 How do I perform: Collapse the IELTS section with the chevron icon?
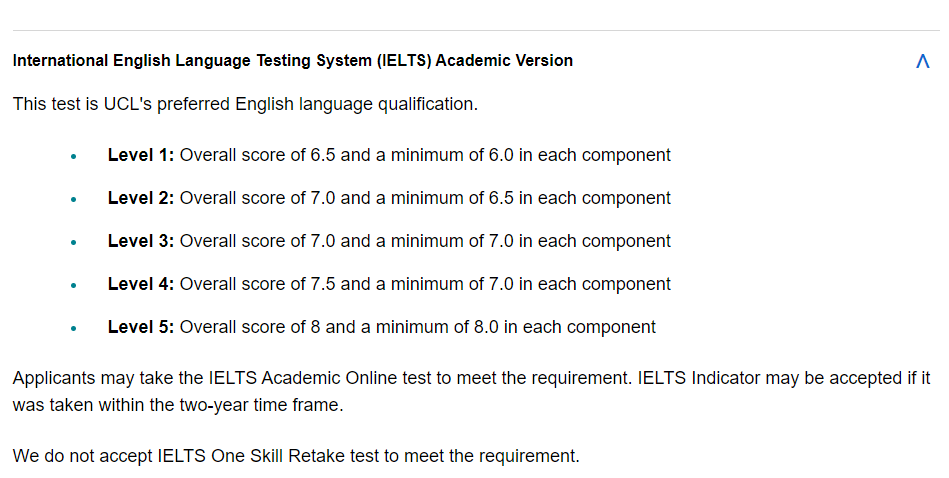922,61
